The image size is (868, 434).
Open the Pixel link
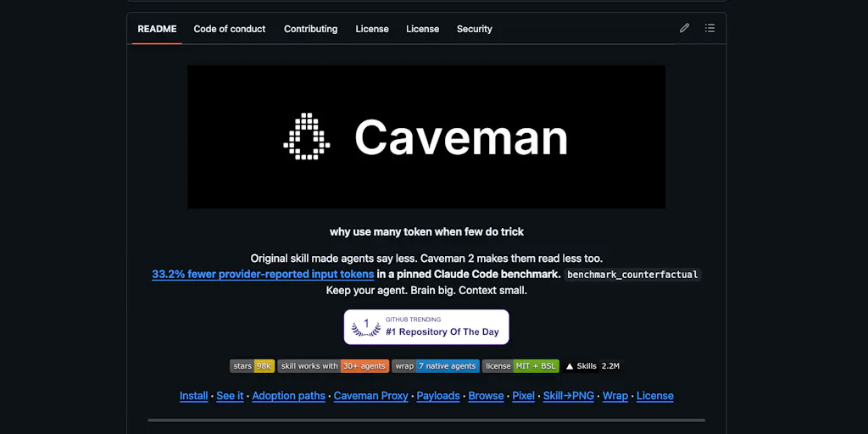coord(523,396)
